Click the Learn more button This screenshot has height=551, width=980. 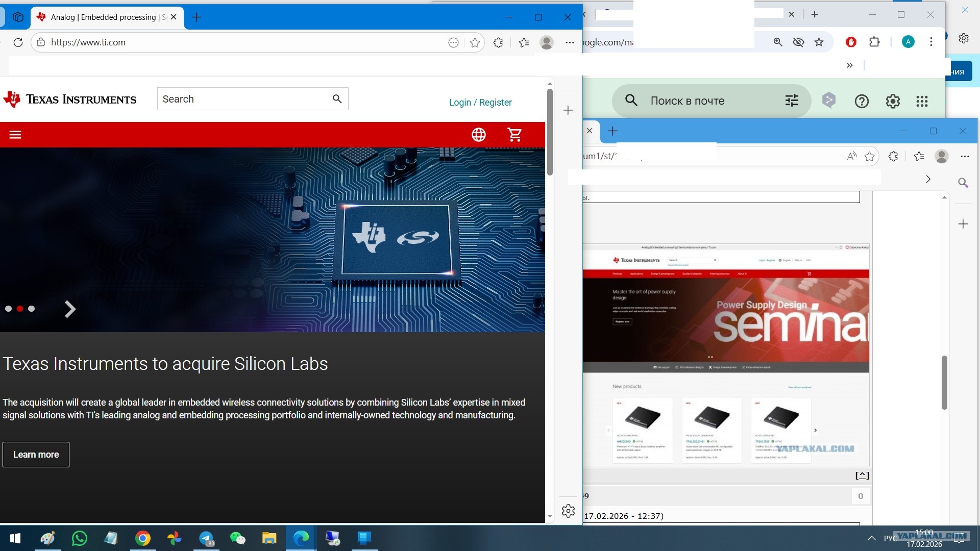pyautogui.click(x=36, y=455)
